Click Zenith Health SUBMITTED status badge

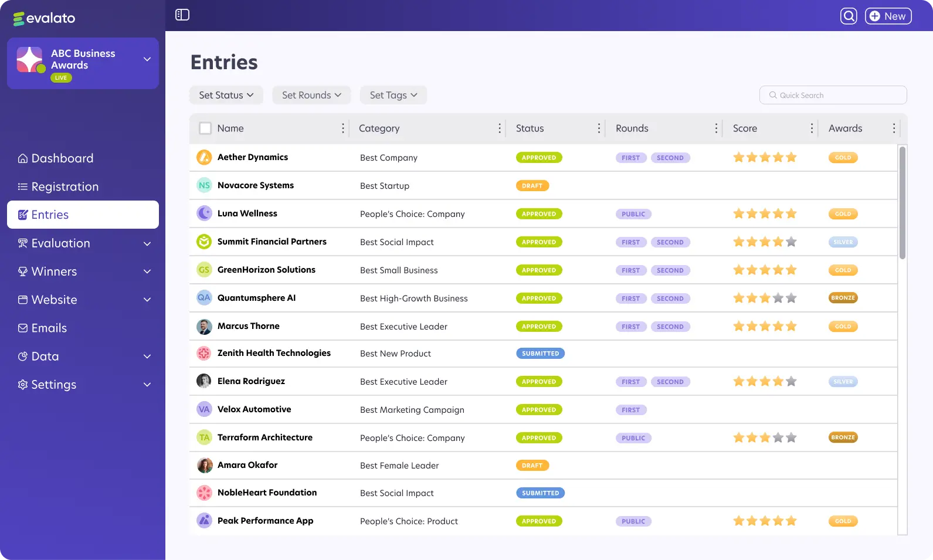tap(540, 354)
